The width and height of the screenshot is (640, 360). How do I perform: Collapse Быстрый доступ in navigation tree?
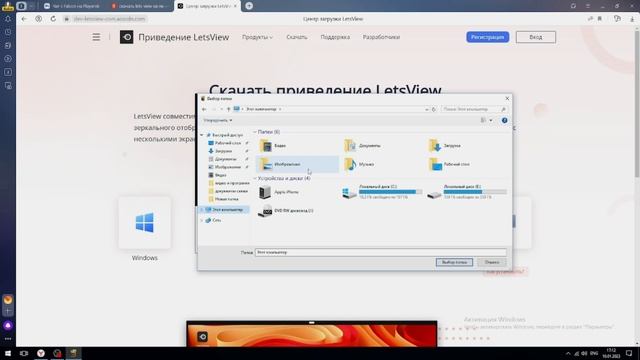[202, 135]
